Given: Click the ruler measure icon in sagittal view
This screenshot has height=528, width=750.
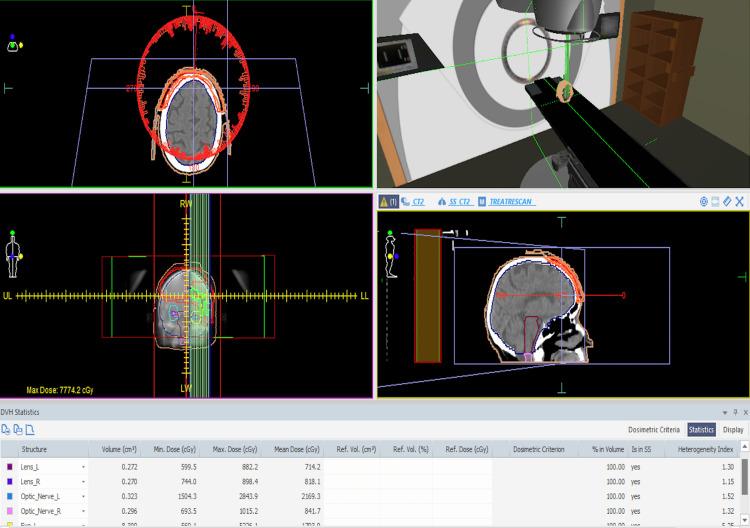Looking at the screenshot, I should (727, 202).
